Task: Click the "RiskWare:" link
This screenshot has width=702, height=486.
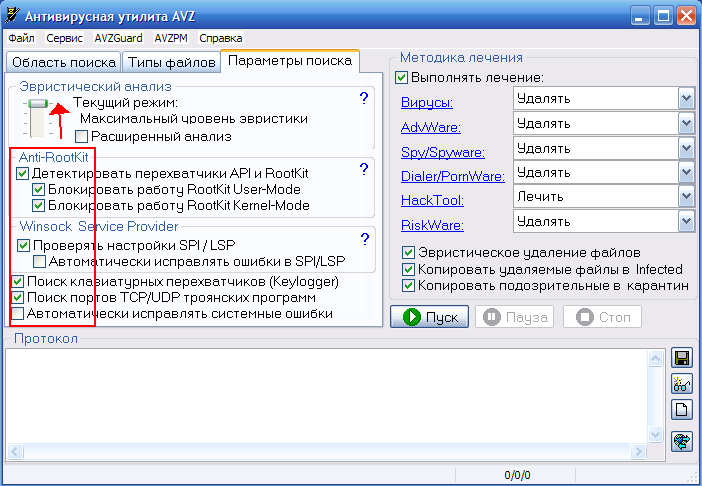Action: pyautogui.click(x=432, y=225)
